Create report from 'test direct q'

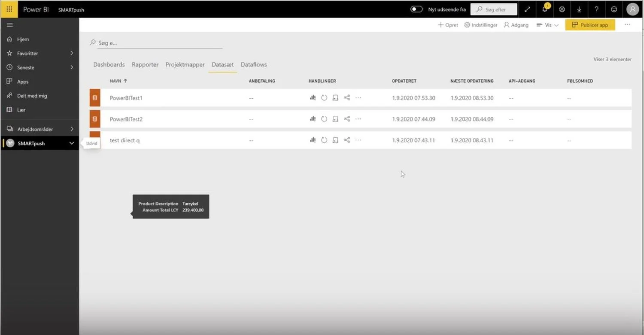pyautogui.click(x=313, y=140)
